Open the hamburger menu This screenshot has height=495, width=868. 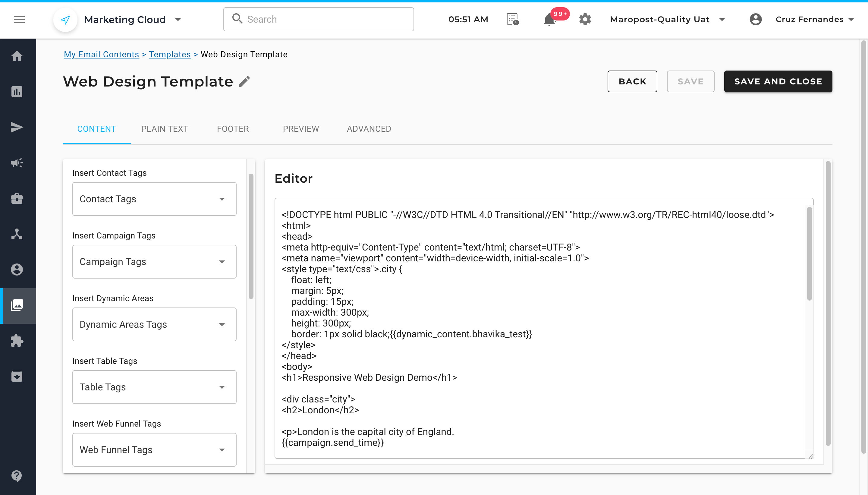pyautogui.click(x=19, y=19)
